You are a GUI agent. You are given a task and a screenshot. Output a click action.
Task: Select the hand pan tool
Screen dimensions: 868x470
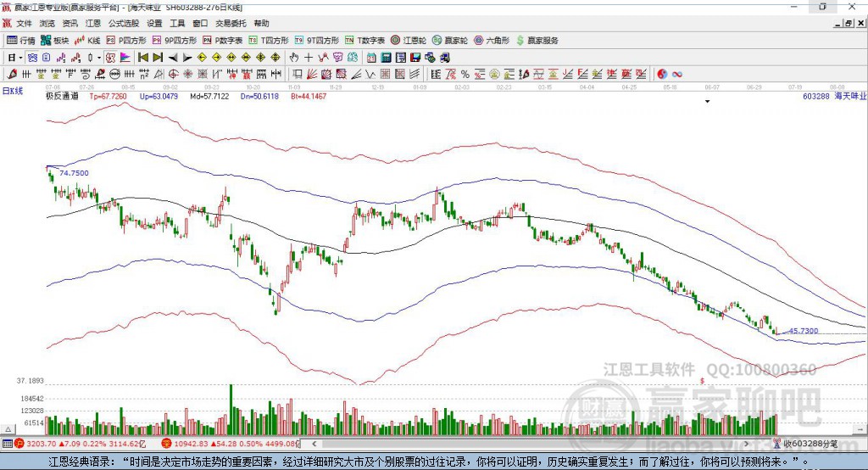[294, 58]
